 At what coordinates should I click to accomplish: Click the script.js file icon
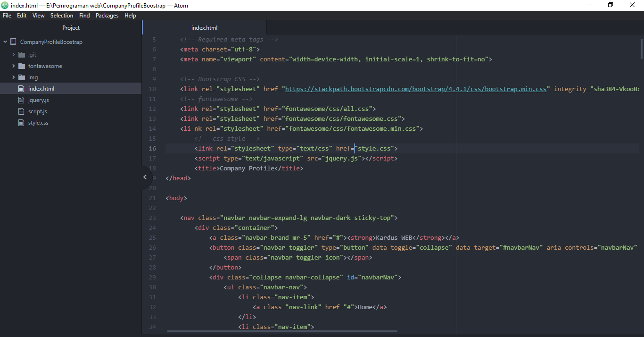[21, 111]
